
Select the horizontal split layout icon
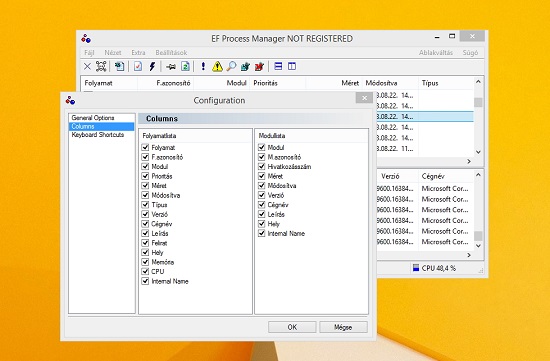point(278,66)
